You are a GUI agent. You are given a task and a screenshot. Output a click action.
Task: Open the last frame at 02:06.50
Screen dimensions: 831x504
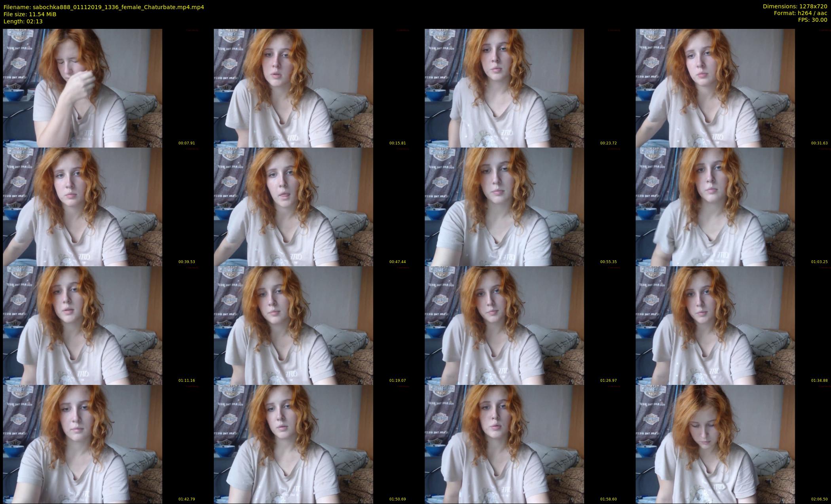(x=715, y=444)
